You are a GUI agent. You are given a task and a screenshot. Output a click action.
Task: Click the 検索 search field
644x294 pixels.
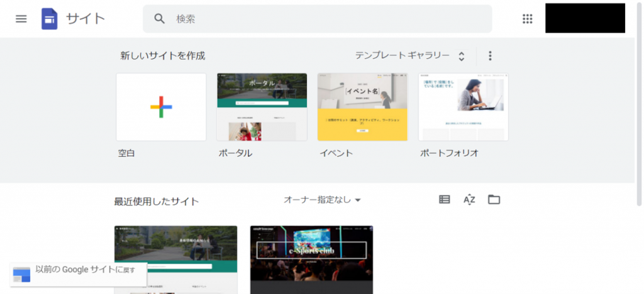[317, 19]
